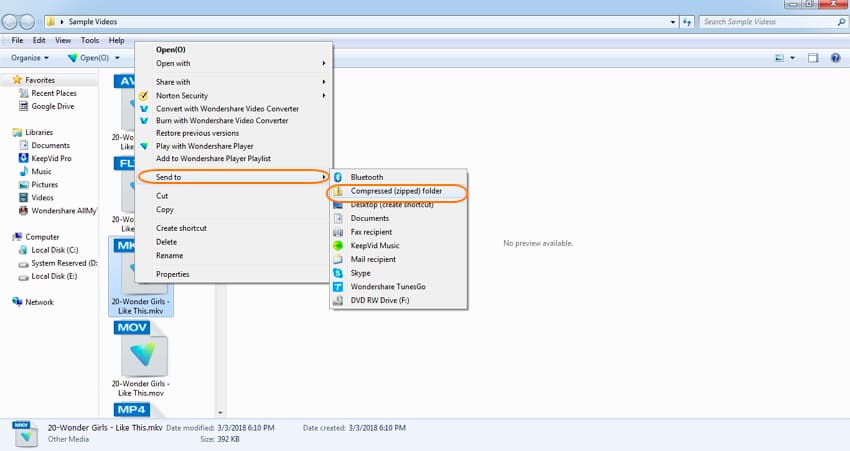The height and width of the screenshot is (451, 850).
Task: Click the Wondershare icon beside Convert entry
Action: tap(144, 109)
